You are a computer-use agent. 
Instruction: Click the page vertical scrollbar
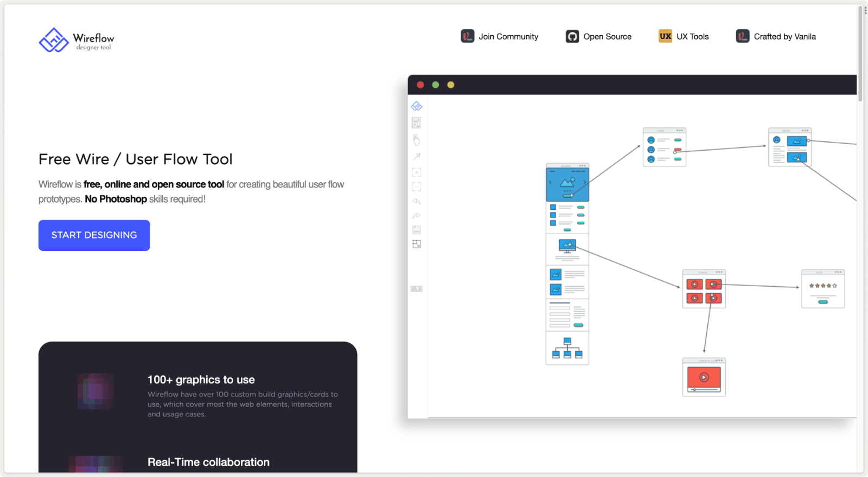pyautogui.click(x=860, y=54)
